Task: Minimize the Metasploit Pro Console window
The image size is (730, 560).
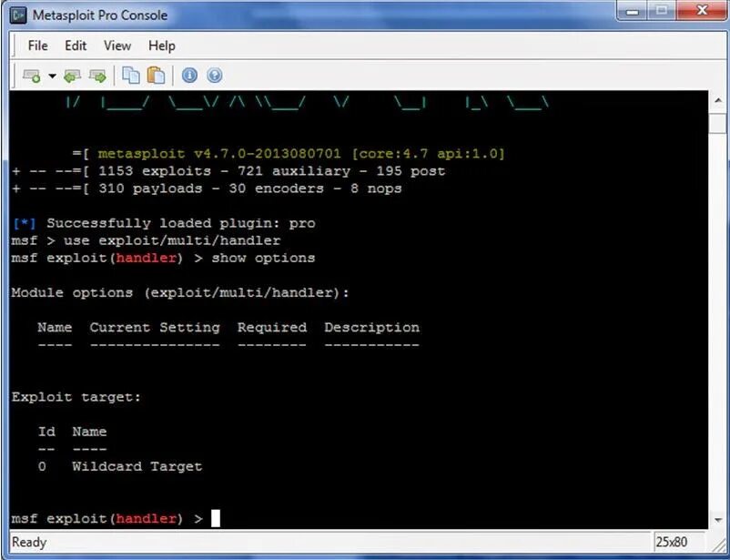Action: [x=633, y=11]
